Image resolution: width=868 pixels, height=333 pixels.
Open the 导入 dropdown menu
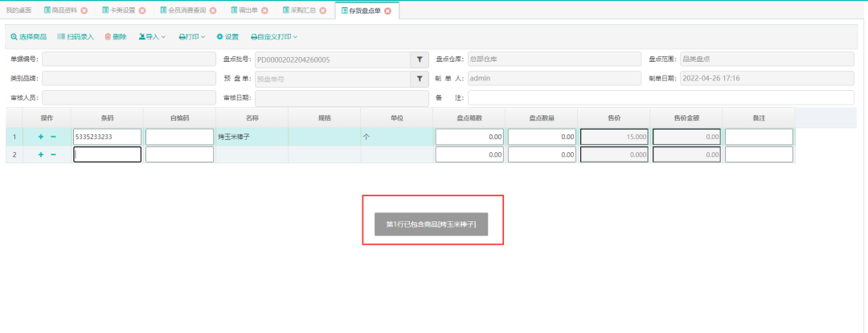pos(152,37)
